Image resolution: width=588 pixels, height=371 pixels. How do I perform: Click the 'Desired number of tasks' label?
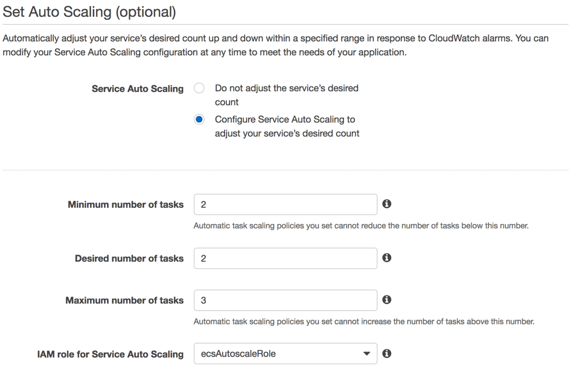pyautogui.click(x=129, y=259)
